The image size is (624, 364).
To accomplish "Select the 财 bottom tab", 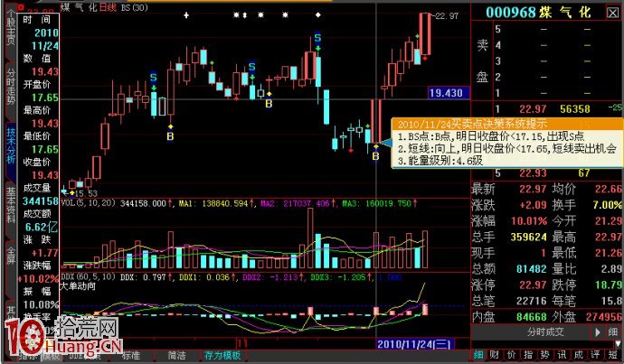I will tap(495, 355).
